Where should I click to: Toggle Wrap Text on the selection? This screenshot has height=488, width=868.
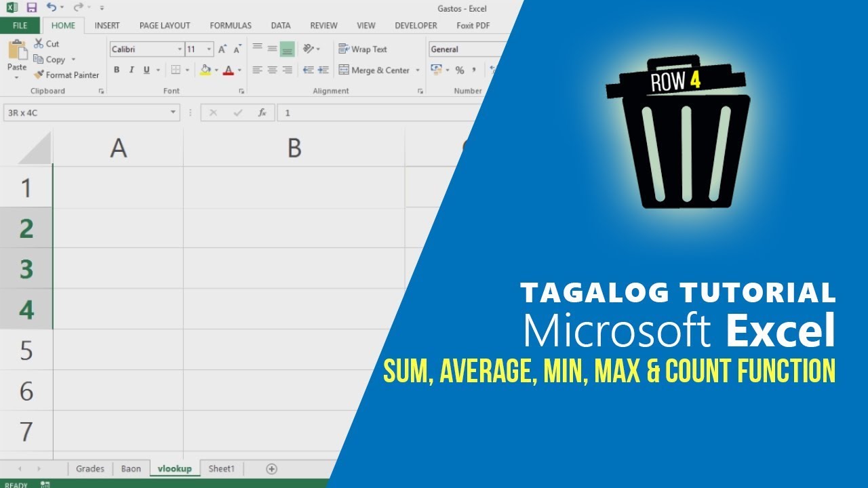363,49
